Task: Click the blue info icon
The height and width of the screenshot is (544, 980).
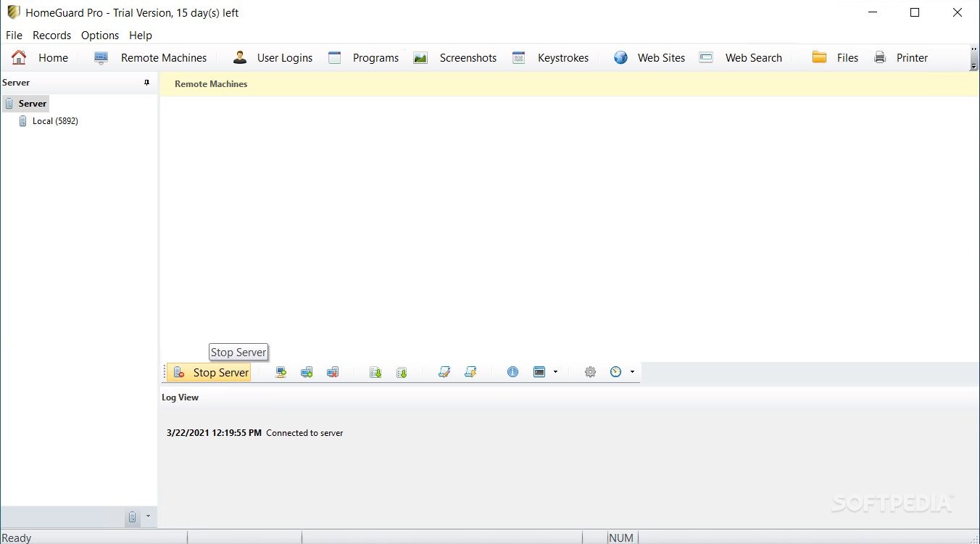Action: point(513,372)
